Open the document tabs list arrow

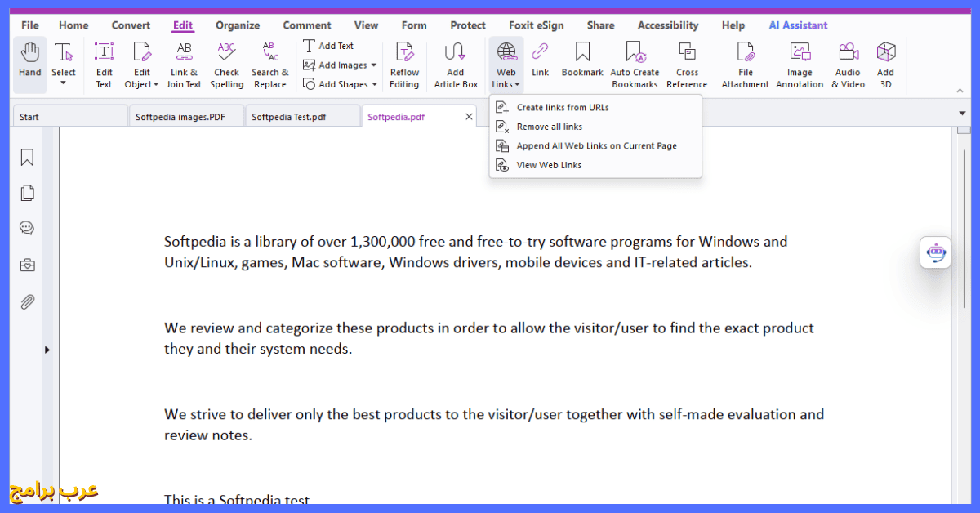pyautogui.click(x=962, y=113)
